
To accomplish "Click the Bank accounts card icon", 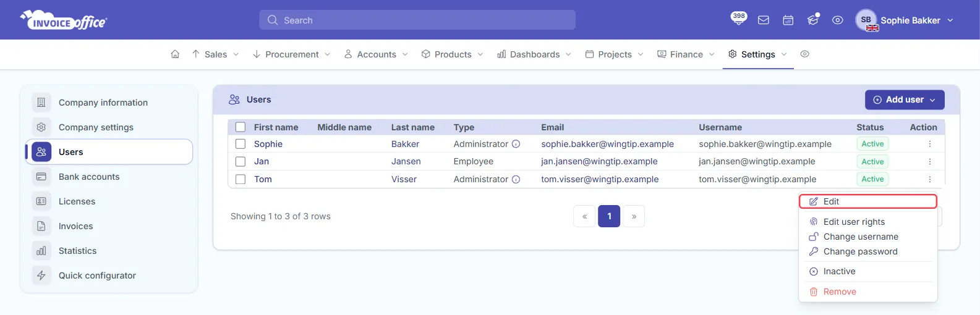I will [x=41, y=177].
